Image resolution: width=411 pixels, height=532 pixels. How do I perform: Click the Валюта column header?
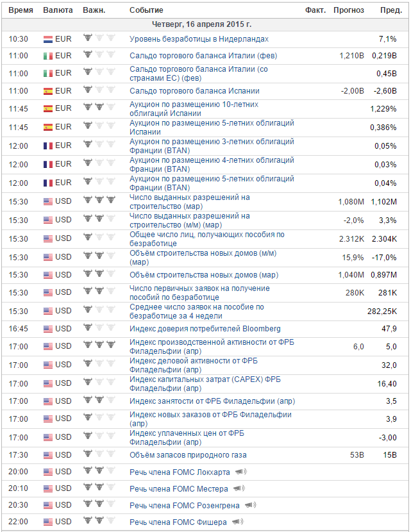58,10
